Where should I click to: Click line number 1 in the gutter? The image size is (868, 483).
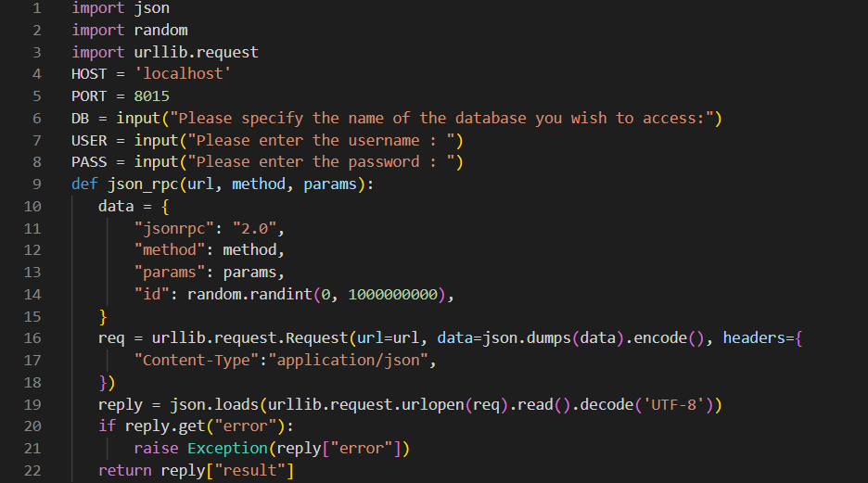pos(36,8)
